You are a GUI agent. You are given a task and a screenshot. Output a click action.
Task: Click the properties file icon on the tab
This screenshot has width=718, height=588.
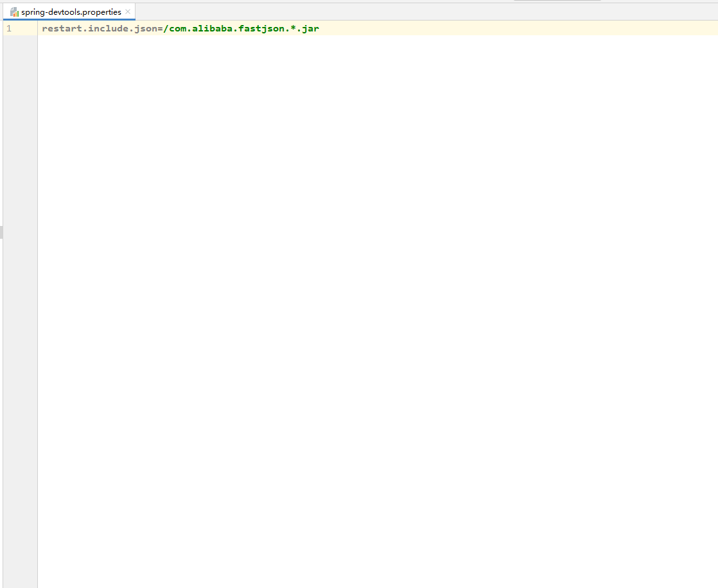click(x=14, y=12)
